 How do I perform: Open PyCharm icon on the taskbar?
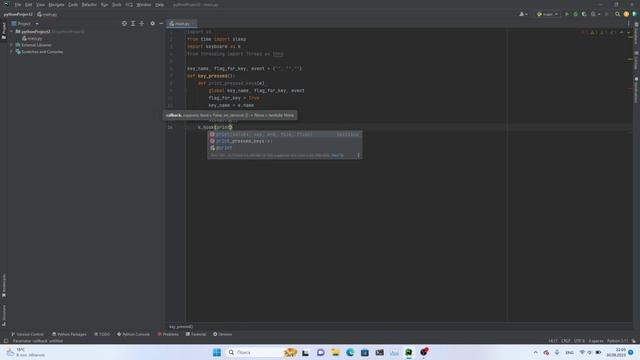click(409, 352)
